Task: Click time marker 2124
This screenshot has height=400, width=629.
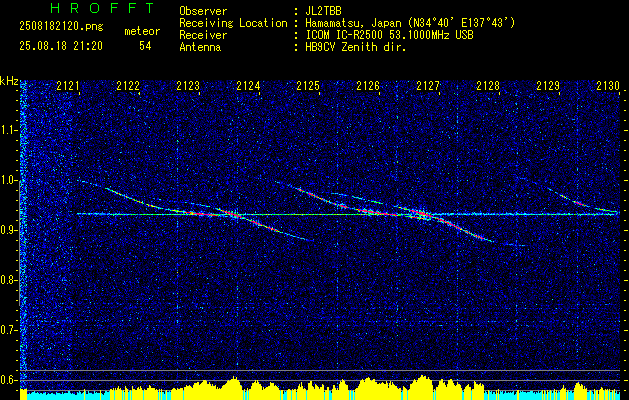Action: 248,86
